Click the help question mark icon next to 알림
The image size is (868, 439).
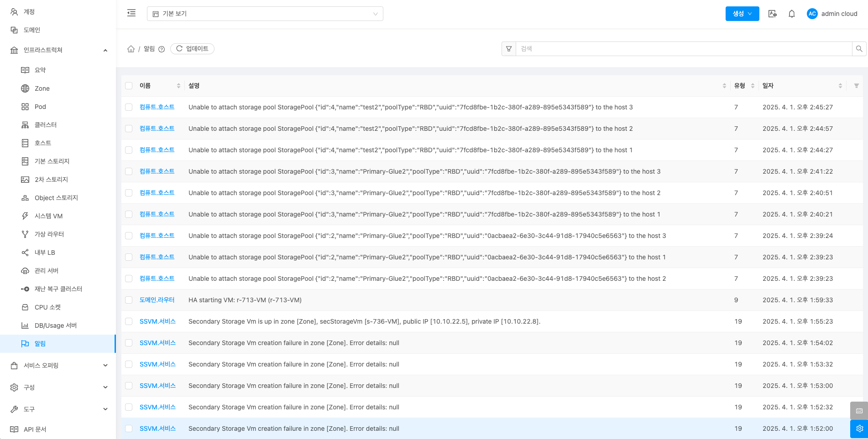pos(162,49)
